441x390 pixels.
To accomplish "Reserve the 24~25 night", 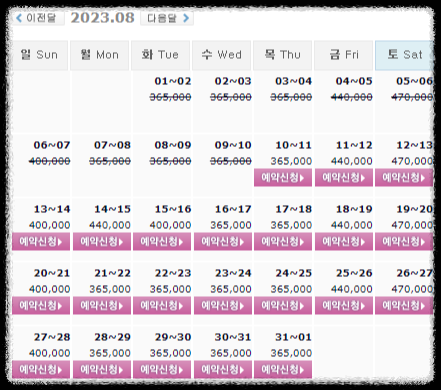I will click(283, 305).
